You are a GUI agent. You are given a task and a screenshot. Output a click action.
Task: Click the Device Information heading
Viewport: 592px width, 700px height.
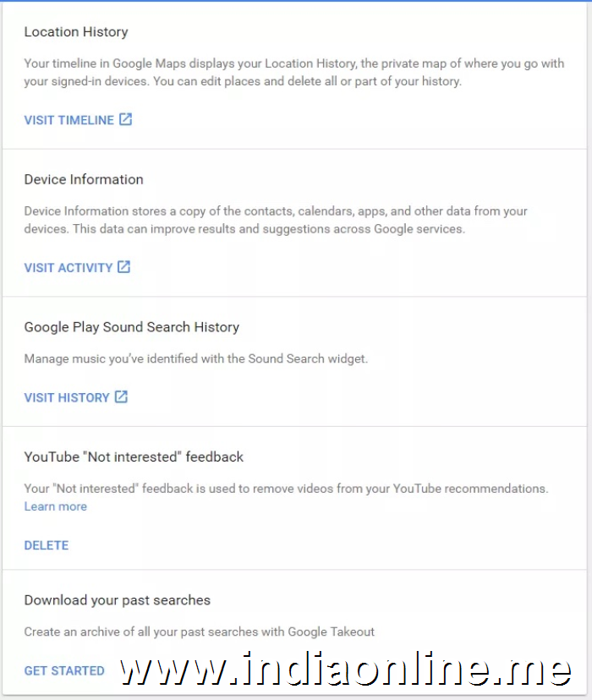tap(84, 179)
